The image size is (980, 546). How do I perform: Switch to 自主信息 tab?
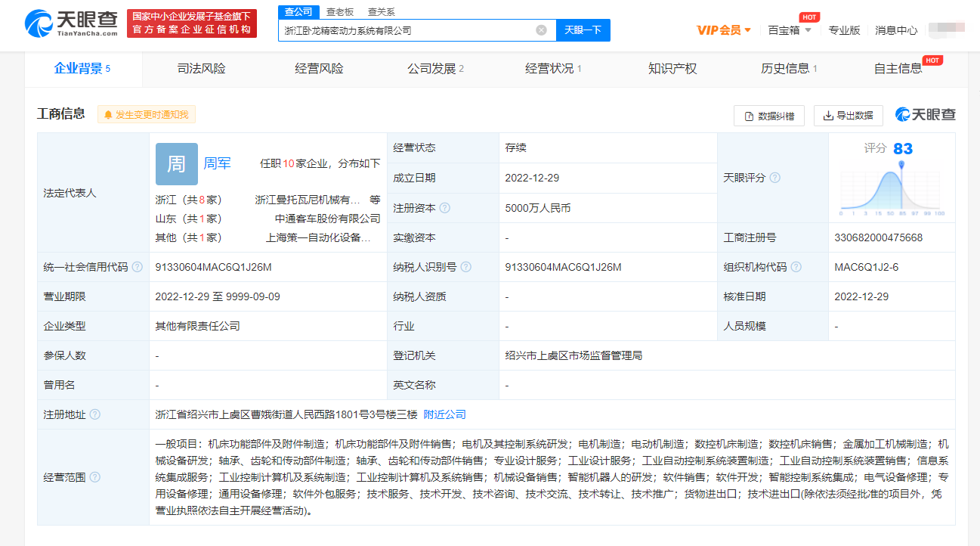coord(898,69)
